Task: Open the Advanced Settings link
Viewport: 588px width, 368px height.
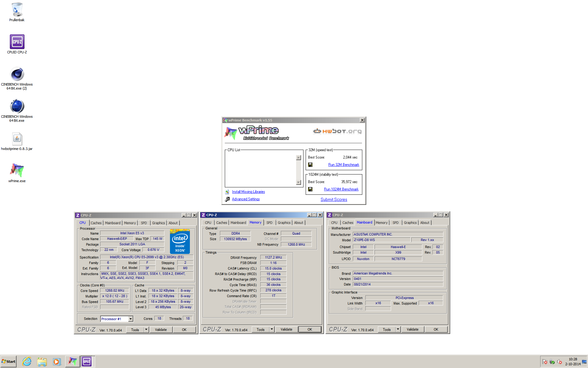Action: click(x=246, y=199)
